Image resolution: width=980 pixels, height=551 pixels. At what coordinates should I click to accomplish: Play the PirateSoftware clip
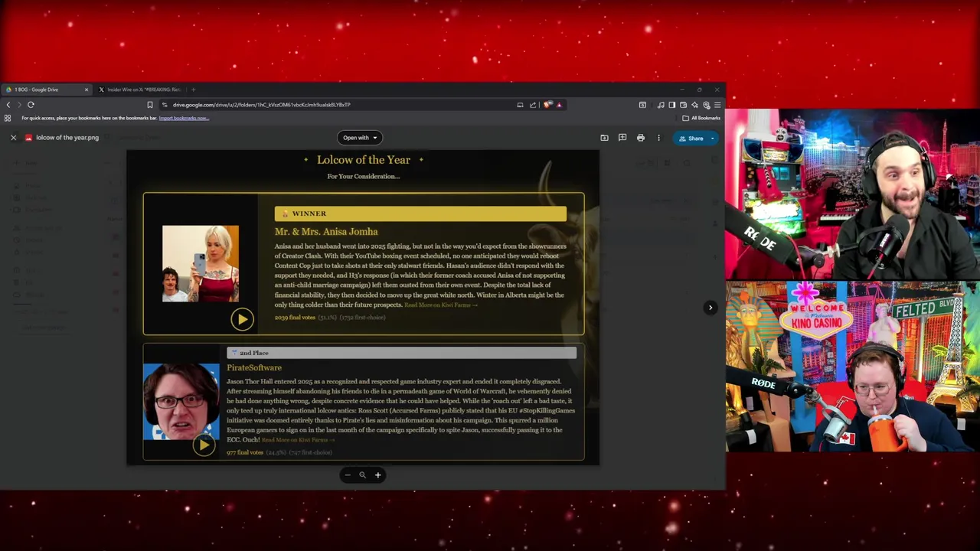click(204, 445)
